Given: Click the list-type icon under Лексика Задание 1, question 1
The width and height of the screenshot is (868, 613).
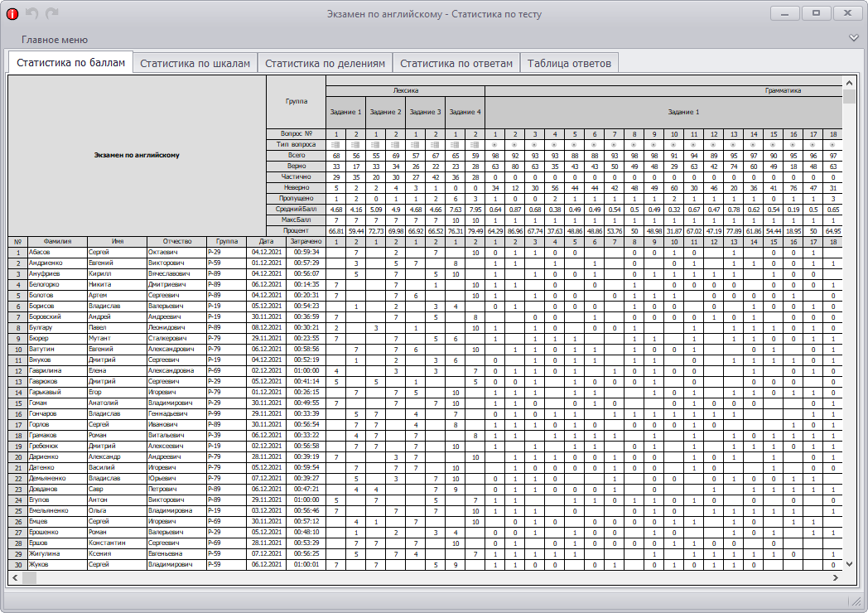Looking at the screenshot, I should click(x=336, y=144).
